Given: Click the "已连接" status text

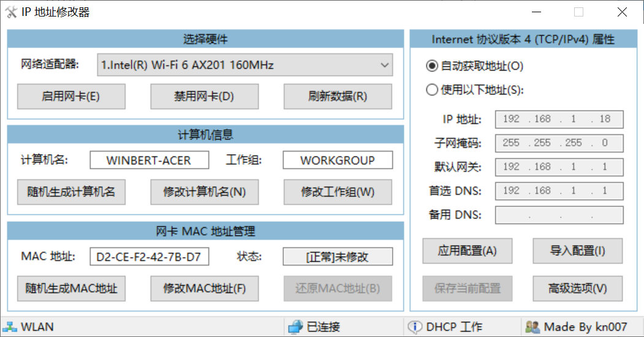Looking at the screenshot, I should (324, 327).
